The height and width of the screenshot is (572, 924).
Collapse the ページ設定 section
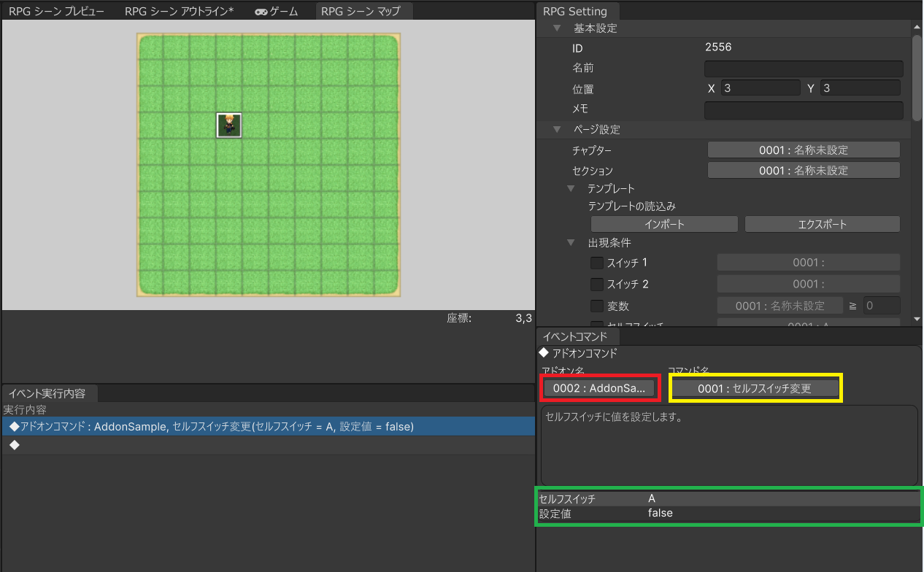(x=558, y=129)
